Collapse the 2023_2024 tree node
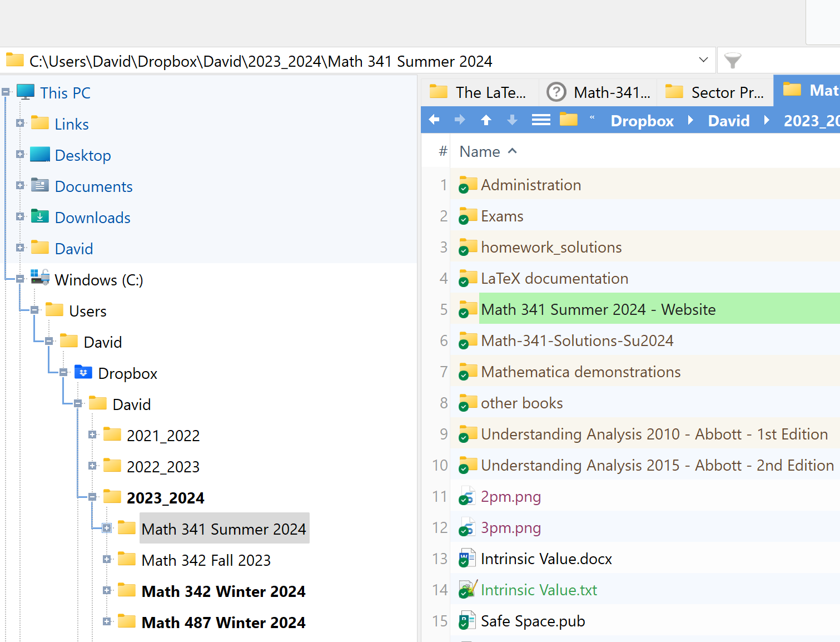The height and width of the screenshot is (642, 840). 92,497
